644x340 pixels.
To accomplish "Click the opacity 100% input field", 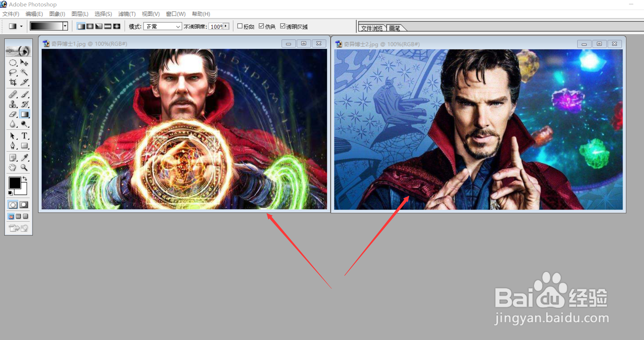I will click(216, 26).
